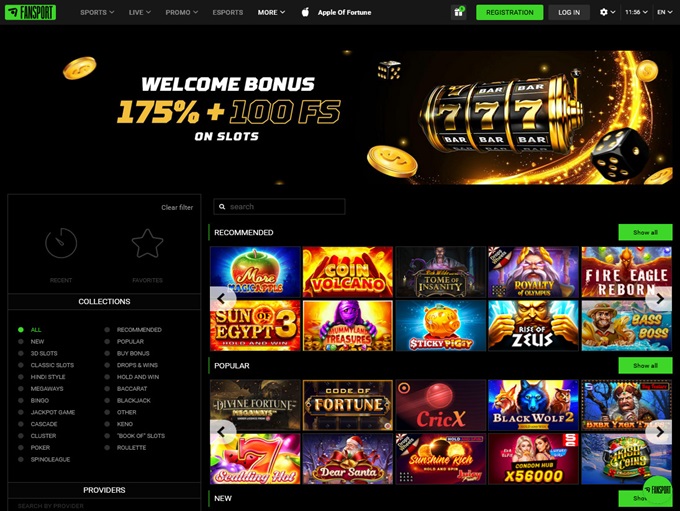The height and width of the screenshot is (511, 680).
Task: Click the settings gear icon
Action: tap(604, 12)
